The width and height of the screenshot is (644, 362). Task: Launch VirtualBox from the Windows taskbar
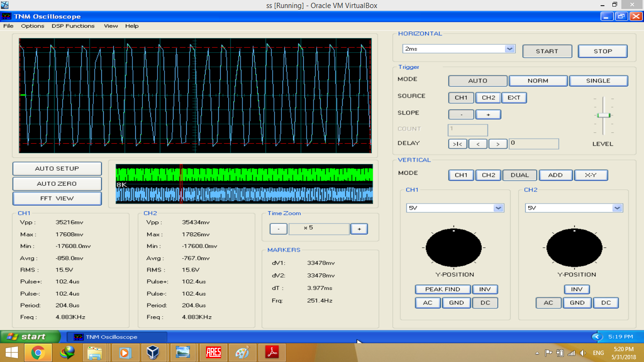153,353
